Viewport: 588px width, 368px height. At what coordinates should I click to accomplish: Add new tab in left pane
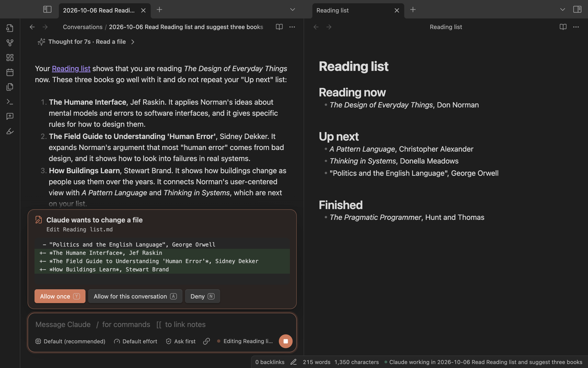(x=159, y=10)
